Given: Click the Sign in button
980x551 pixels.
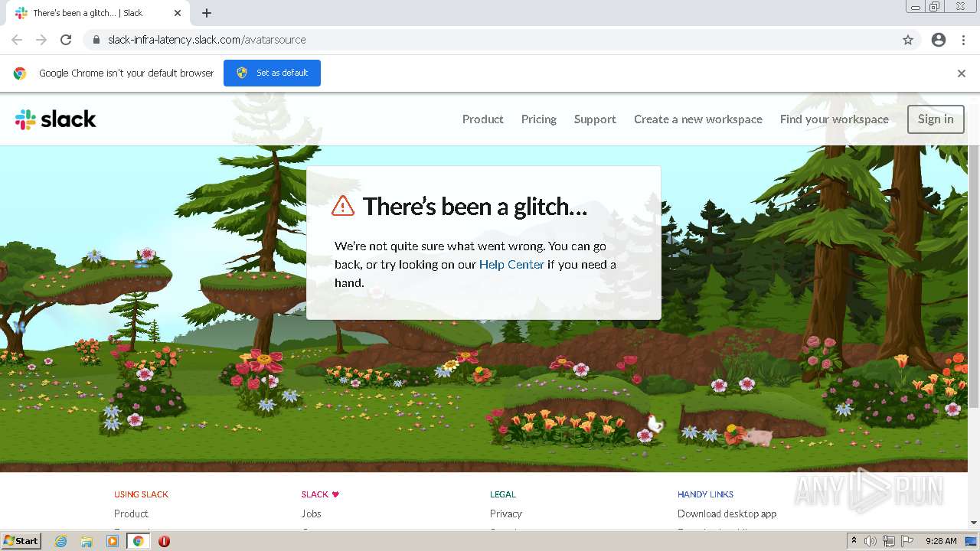Looking at the screenshot, I should pyautogui.click(x=936, y=119).
